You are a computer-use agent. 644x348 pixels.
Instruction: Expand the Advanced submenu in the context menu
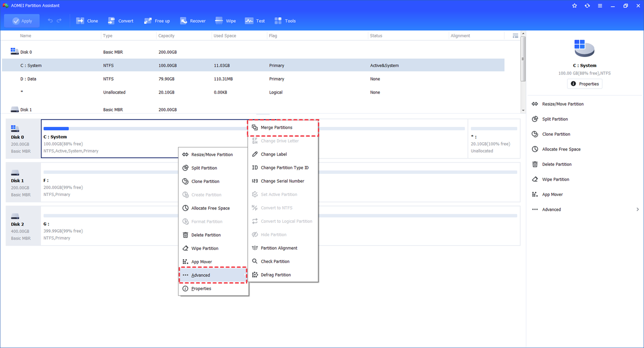(213, 275)
